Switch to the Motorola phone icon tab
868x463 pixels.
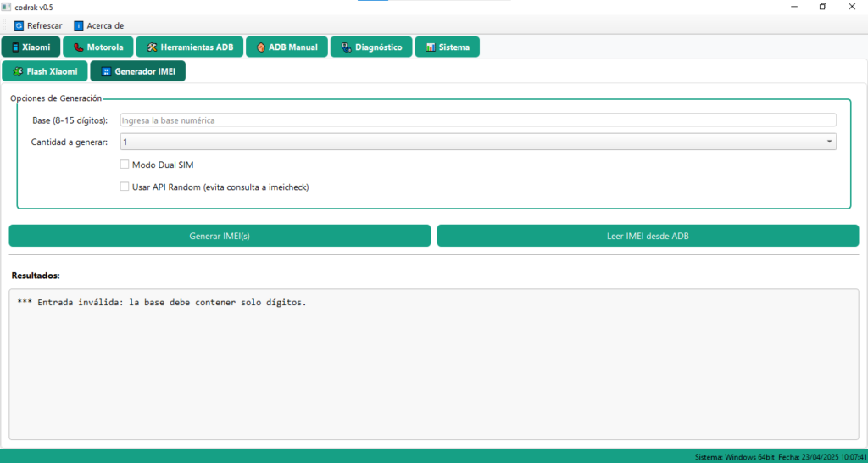(79, 47)
